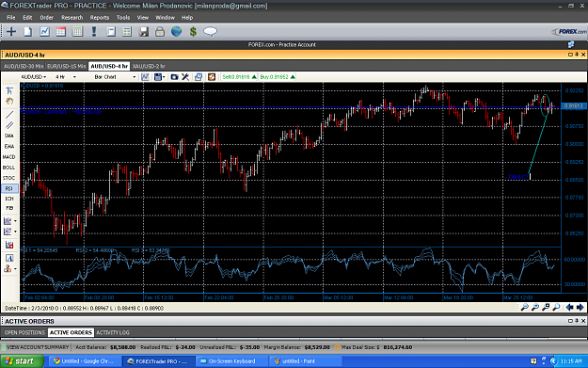This screenshot has width=588, height=368.
Task: Click the red-header calendar grid icon
Action: [61, 31]
